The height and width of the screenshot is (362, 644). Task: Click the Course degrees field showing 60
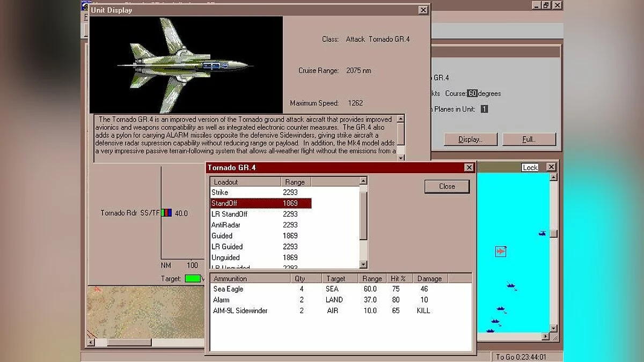coord(472,93)
